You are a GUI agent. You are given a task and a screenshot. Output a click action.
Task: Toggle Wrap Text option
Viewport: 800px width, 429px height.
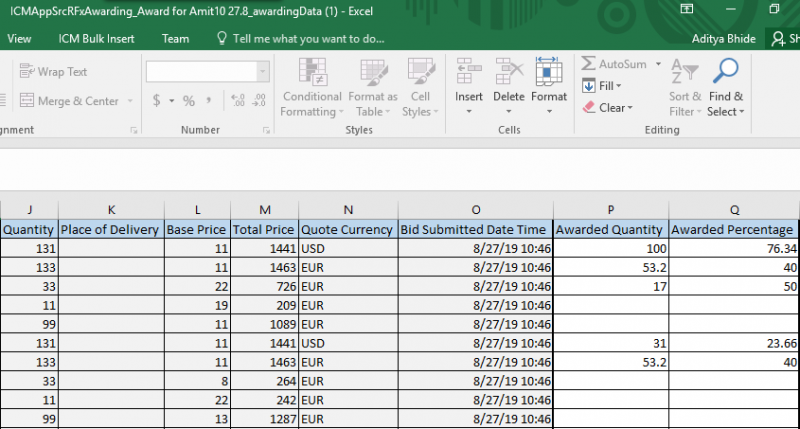[x=53, y=72]
